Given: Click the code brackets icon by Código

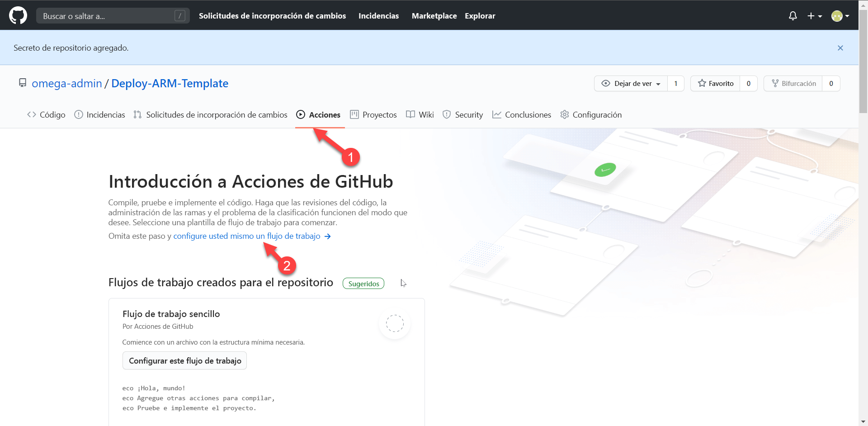Looking at the screenshot, I should 32,114.
